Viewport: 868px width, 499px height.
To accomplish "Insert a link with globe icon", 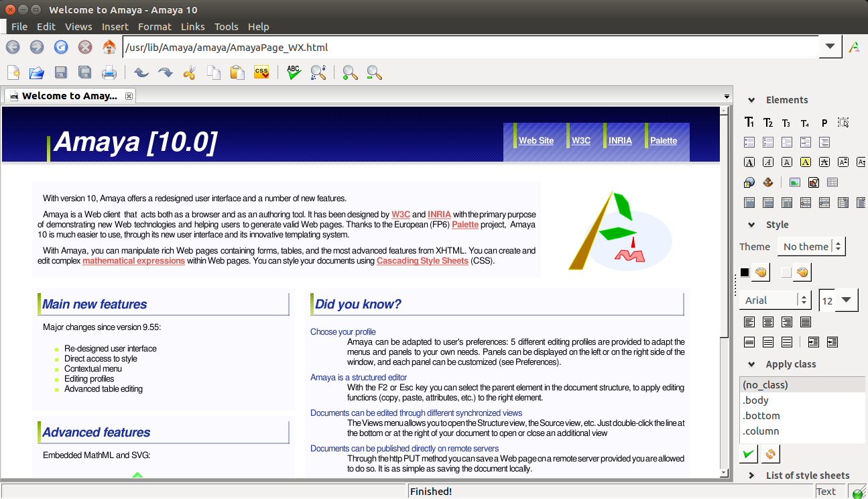I will click(749, 182).
